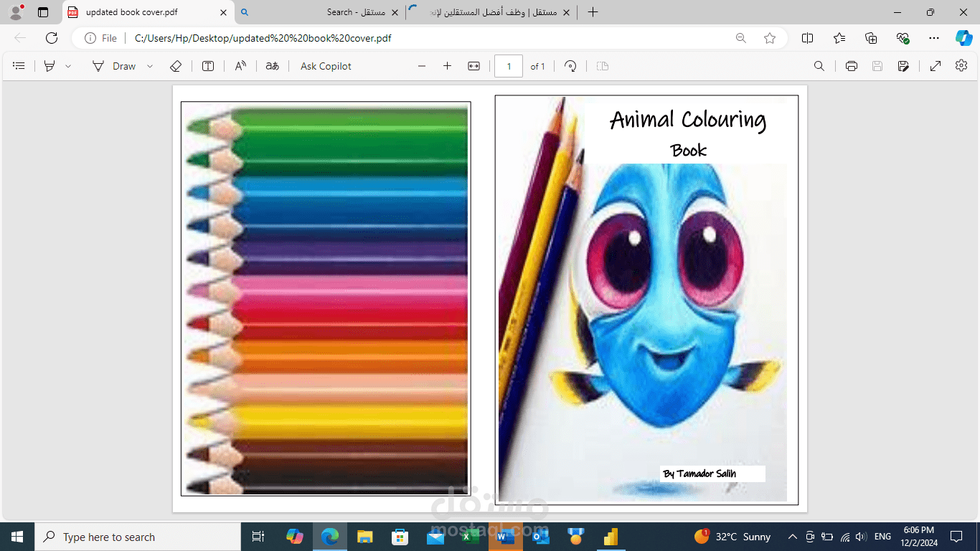Open the PDF table of contents panel
980x551 pixels.
(x=19, y=66)
